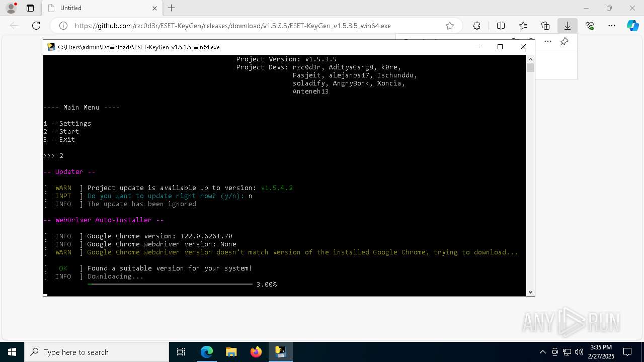Click 'The update has been ignored' line
This screenshot has width=644, height=362.
tap(142, 204)
